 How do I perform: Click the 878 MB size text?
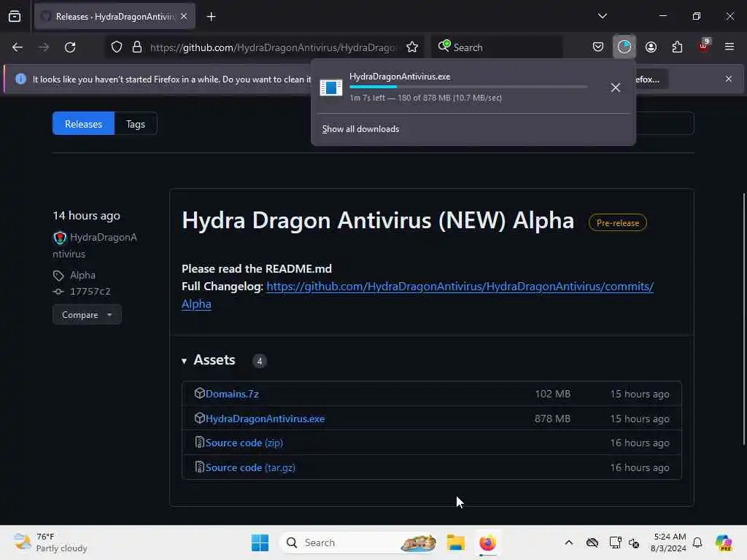coord(552,419)
